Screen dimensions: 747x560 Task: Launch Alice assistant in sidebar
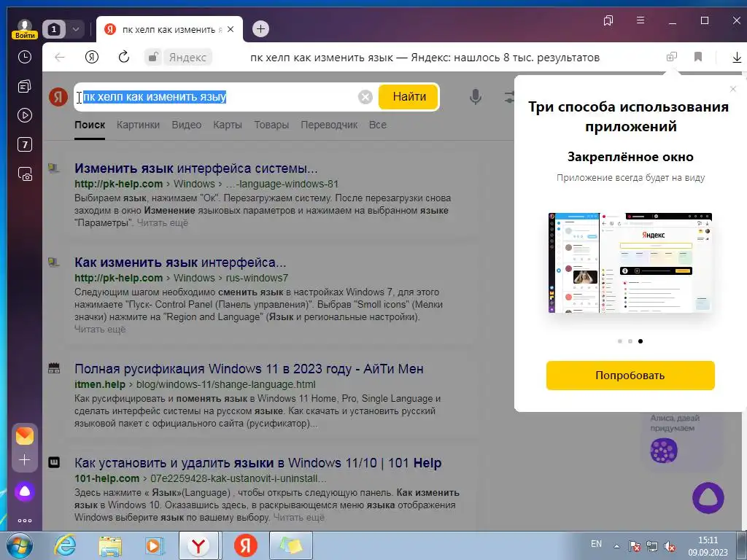tap(25, 491)
